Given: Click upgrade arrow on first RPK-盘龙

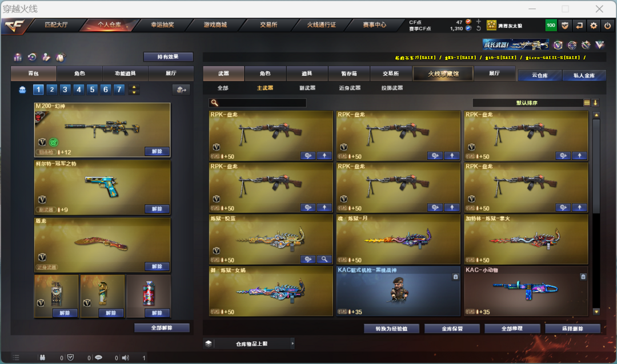Looking at the screenshot, I should coord(324,156).
